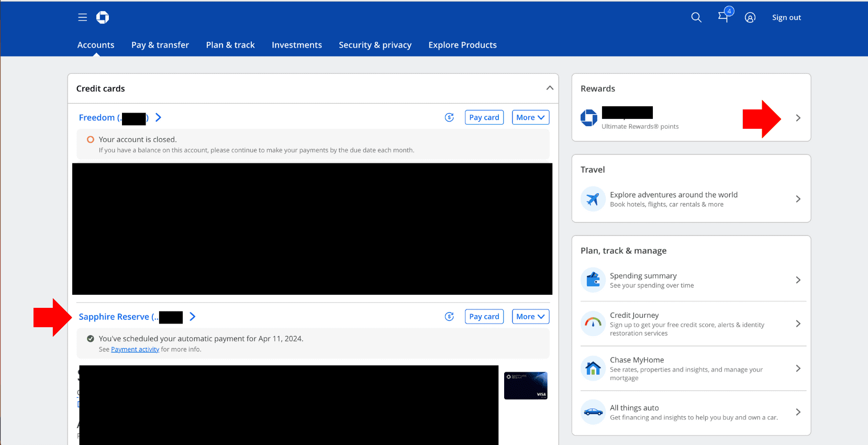Open Explore adventures around the world

click(x=674, y=195)
